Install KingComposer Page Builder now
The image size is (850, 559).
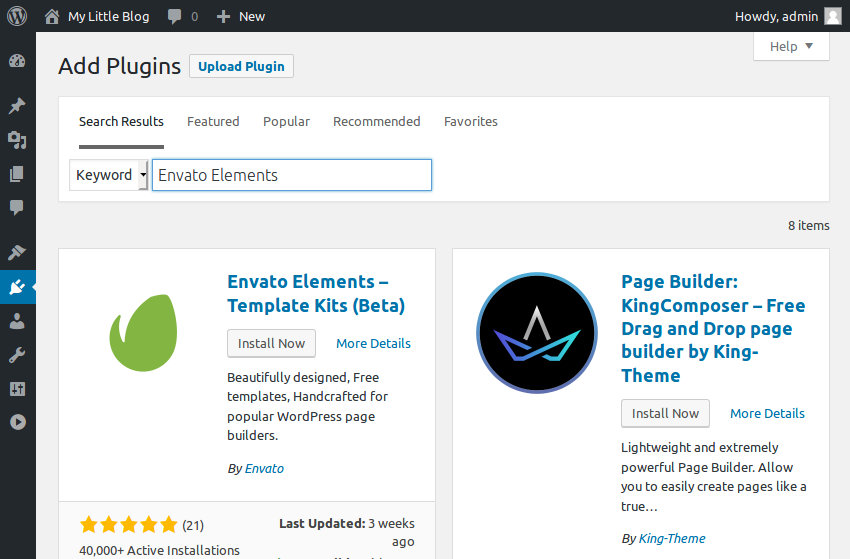coord(665,413)
